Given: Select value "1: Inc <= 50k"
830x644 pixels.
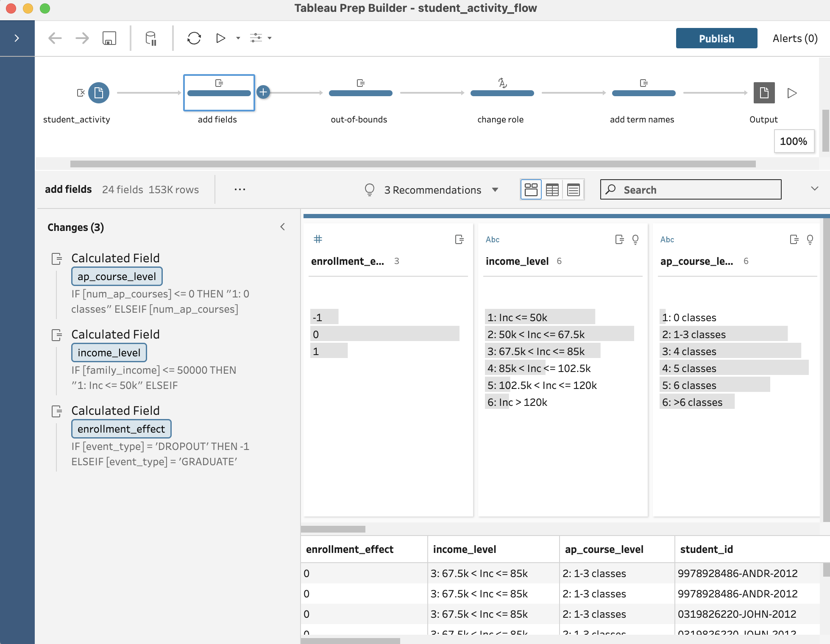Looking at the screenshot, I should tap(540, 317).
